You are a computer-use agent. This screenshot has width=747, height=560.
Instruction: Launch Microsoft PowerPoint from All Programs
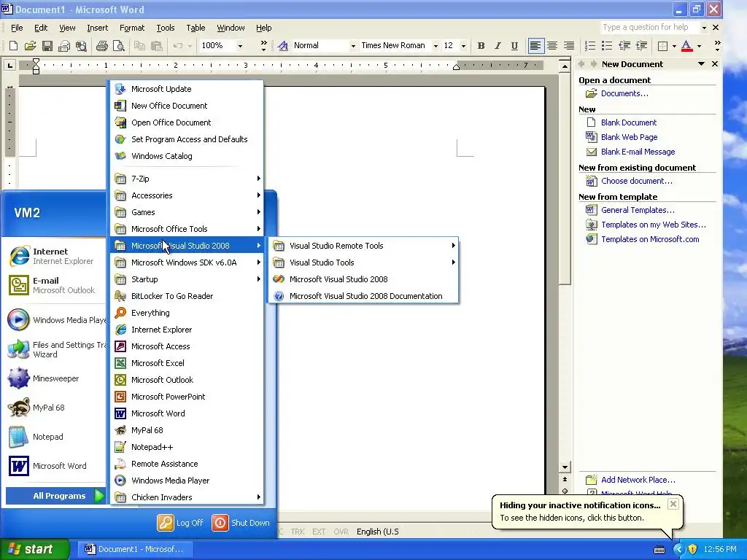[x=187, y=397]
